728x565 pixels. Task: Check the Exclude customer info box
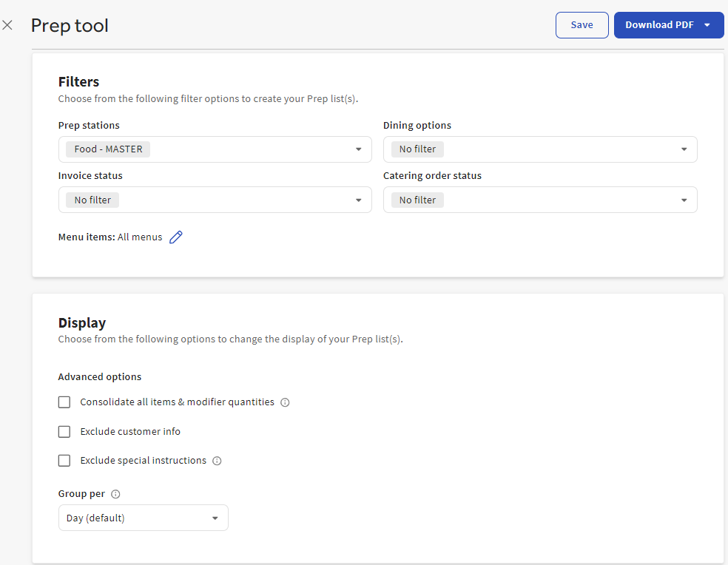64,432
